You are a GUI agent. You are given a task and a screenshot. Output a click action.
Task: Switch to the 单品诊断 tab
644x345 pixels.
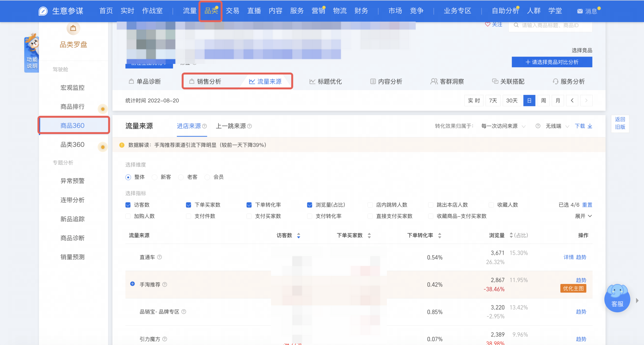coord(145,81)
